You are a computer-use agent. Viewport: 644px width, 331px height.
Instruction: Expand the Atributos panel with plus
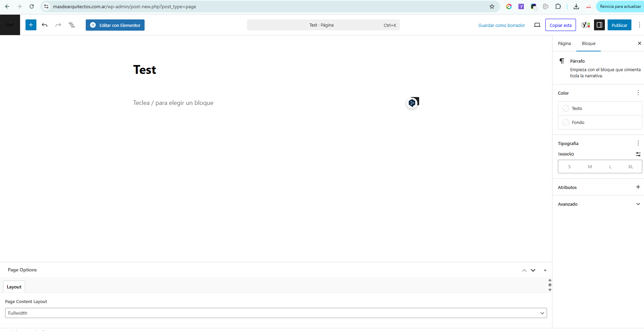pyautogui.click(x=638, y=187)
